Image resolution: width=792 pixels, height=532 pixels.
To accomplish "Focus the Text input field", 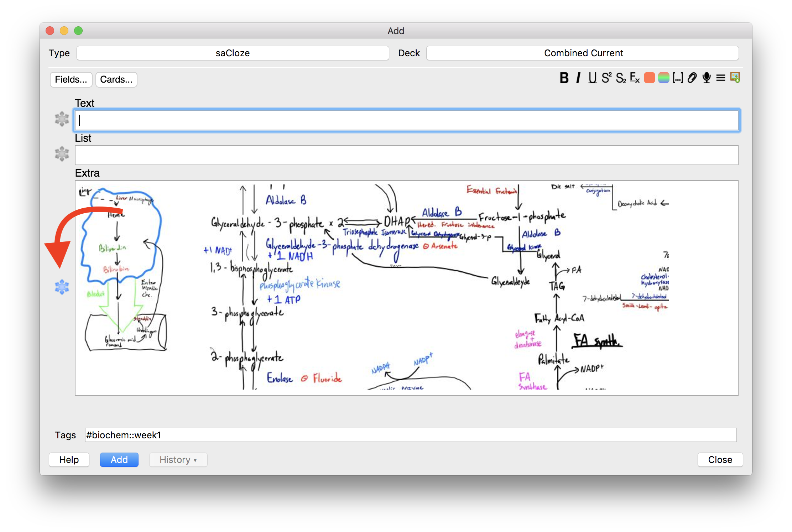I will (x=407, y=120).
